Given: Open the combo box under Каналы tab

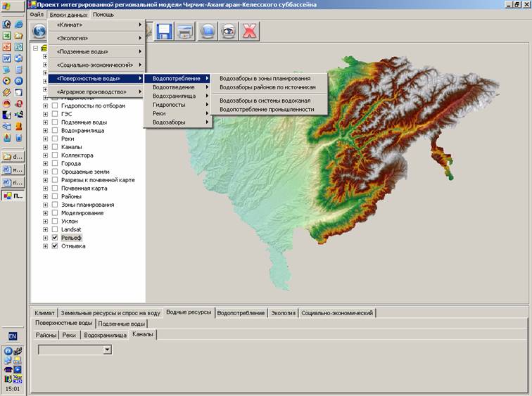Looking at the screenshot, I should click(x=108, y=350).
